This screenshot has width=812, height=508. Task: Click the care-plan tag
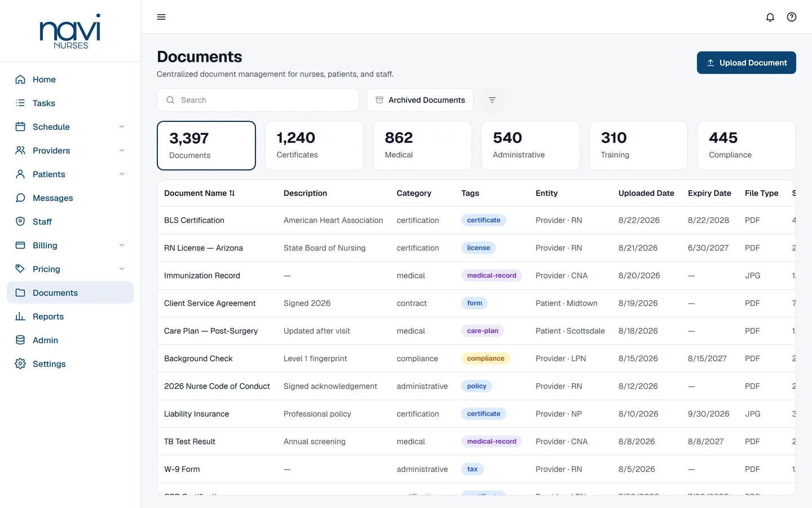pos(483,331)
